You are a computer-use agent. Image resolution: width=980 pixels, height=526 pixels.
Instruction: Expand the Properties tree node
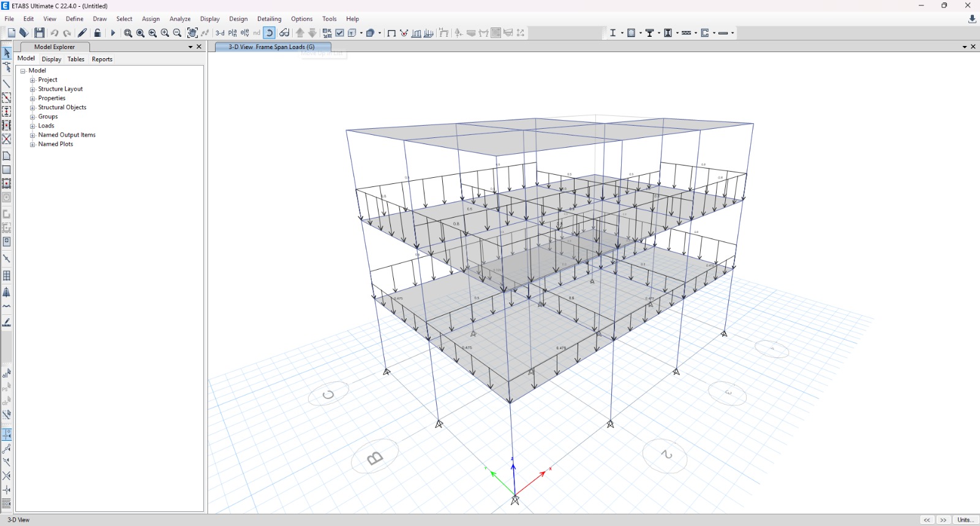[32, 99]
